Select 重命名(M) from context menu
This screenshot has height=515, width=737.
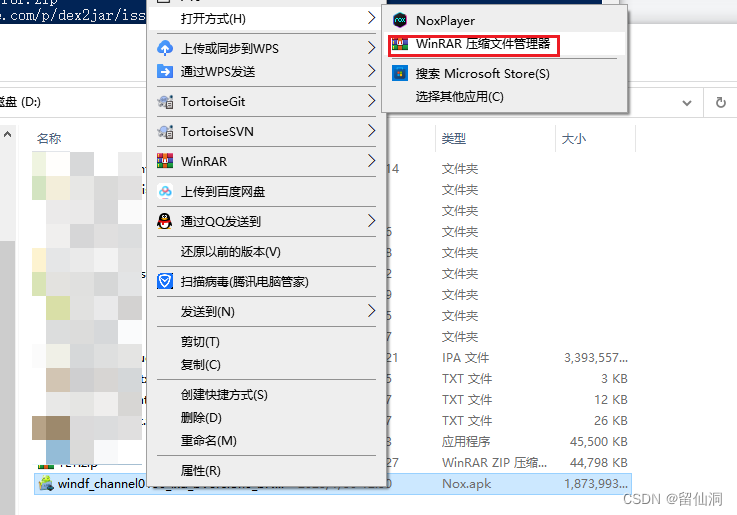pyautogui.click(x=266, y=441)
